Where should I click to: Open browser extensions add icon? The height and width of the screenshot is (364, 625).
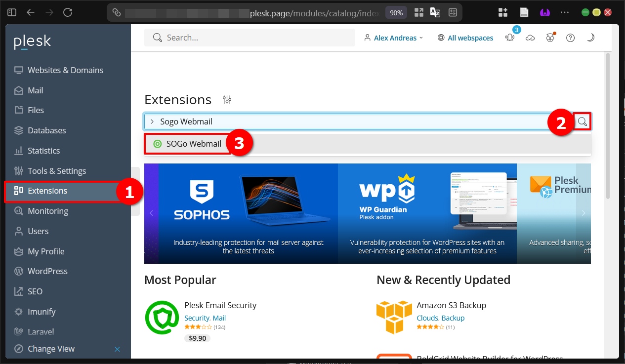503,12
